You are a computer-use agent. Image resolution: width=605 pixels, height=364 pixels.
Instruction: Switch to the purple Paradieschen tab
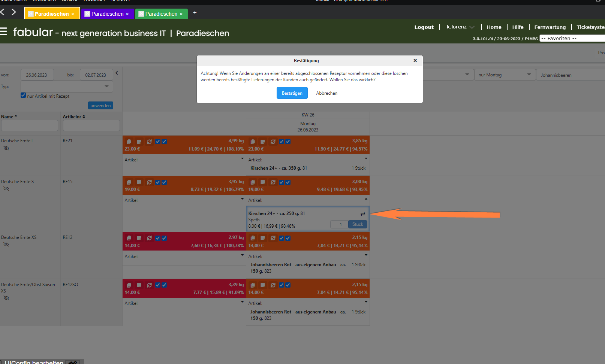coord(107,14)
